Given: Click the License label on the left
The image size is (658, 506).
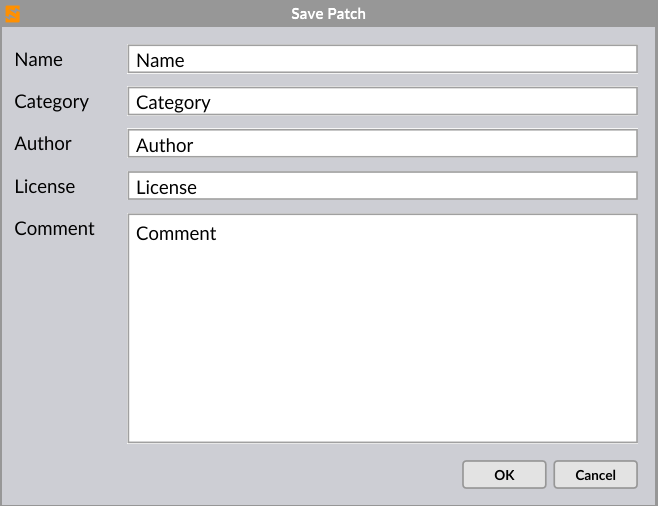Looking at the screenshot, I should 45,187.
